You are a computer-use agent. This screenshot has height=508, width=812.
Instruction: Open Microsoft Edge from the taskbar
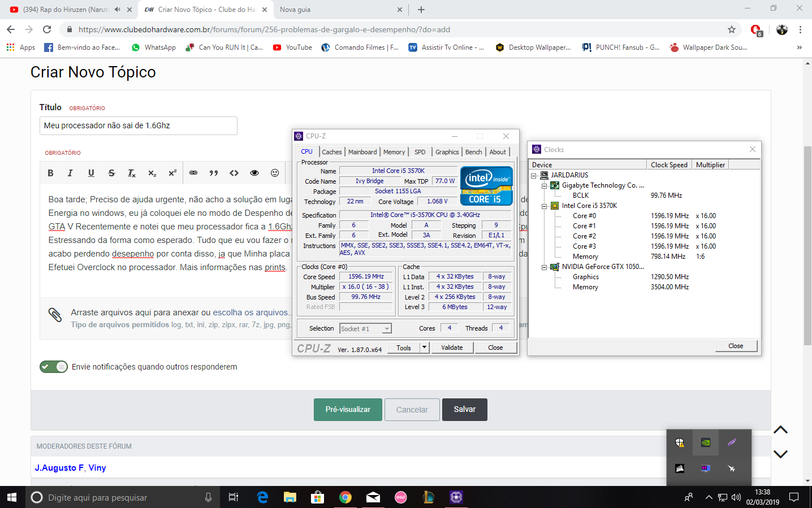(x=262, y=497)
